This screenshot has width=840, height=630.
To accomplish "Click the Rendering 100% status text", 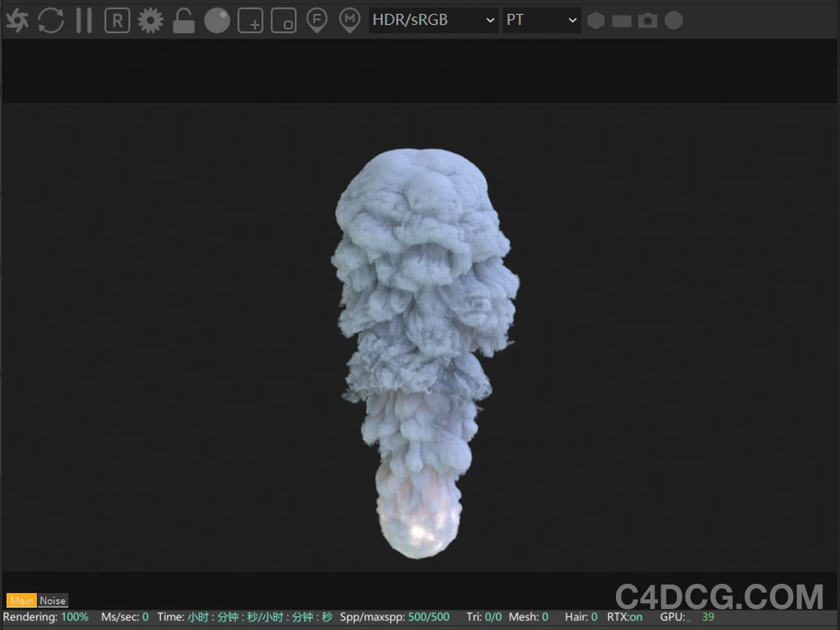I will coord(45,617).
